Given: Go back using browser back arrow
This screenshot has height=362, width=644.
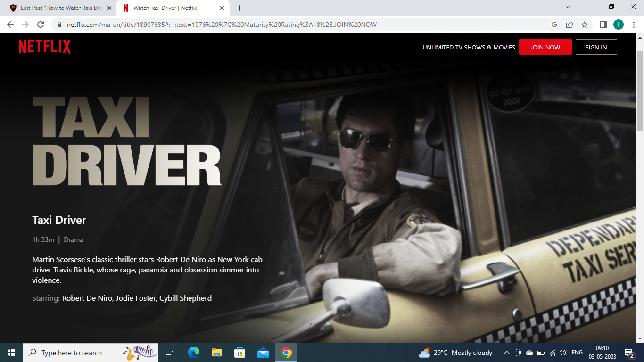Looking at the screenshot, I should click(10, 25).
